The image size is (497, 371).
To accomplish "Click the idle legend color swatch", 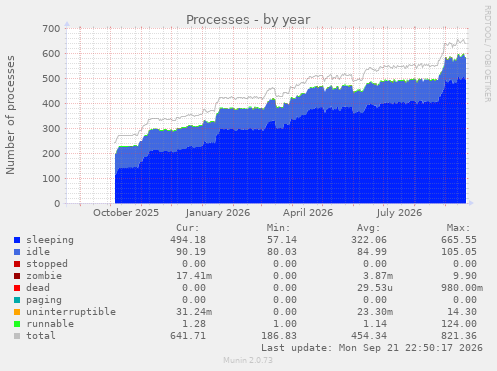I will pyautogui.click(x=17, y=252).
